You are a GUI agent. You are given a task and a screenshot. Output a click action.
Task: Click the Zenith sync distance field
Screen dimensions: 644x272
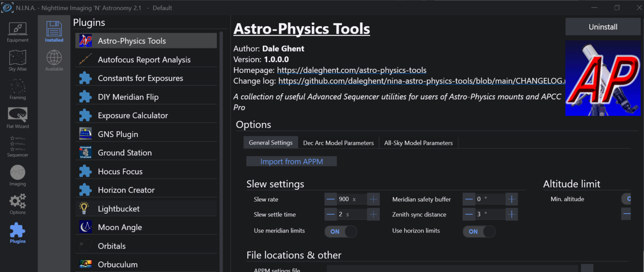point(490,214)
